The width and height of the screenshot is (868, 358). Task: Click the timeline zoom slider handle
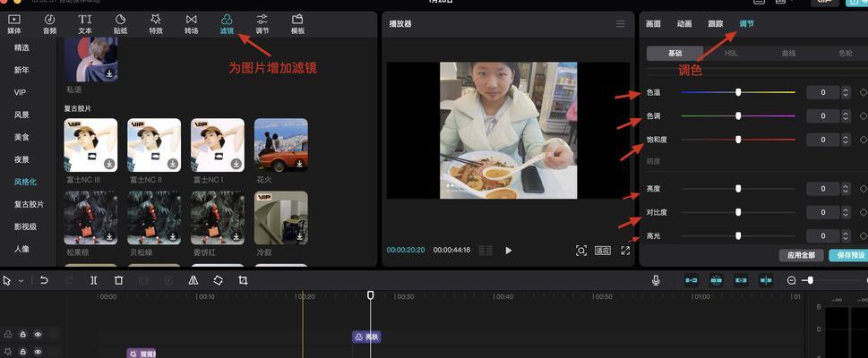pos(810,280)
